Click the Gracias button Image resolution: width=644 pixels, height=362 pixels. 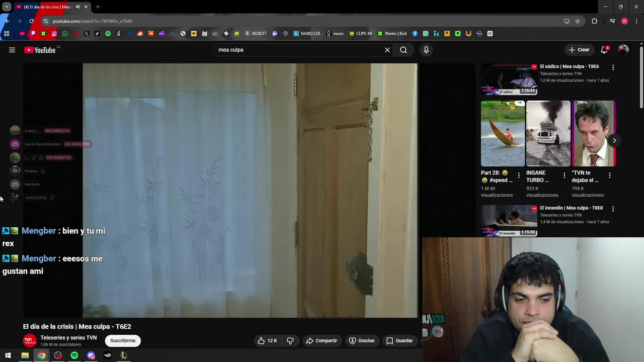361,340
